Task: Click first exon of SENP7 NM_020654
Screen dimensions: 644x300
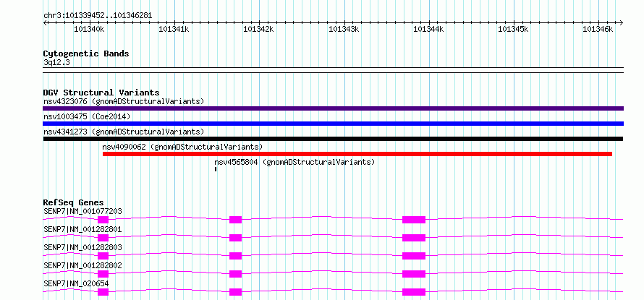Action: click(x=103, y=292)
